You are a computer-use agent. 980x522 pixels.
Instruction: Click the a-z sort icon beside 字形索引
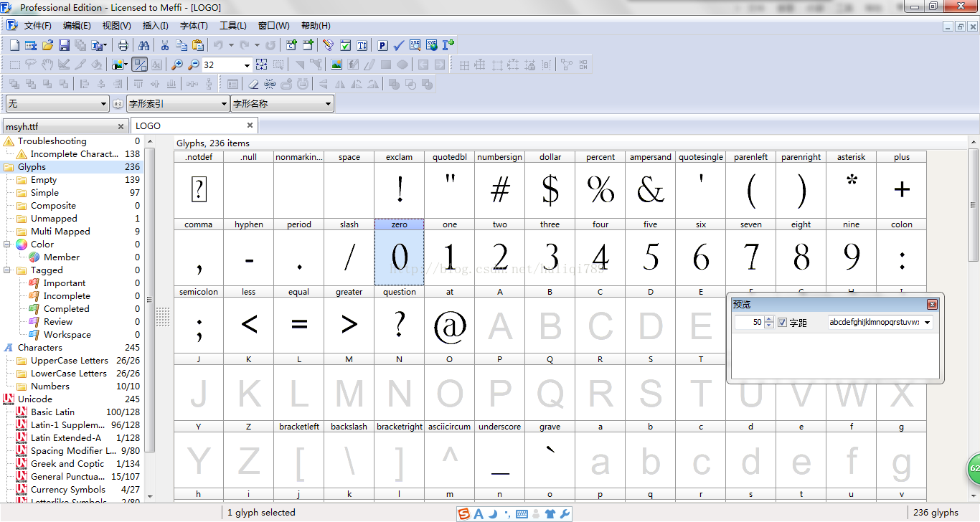coord(118,104)
